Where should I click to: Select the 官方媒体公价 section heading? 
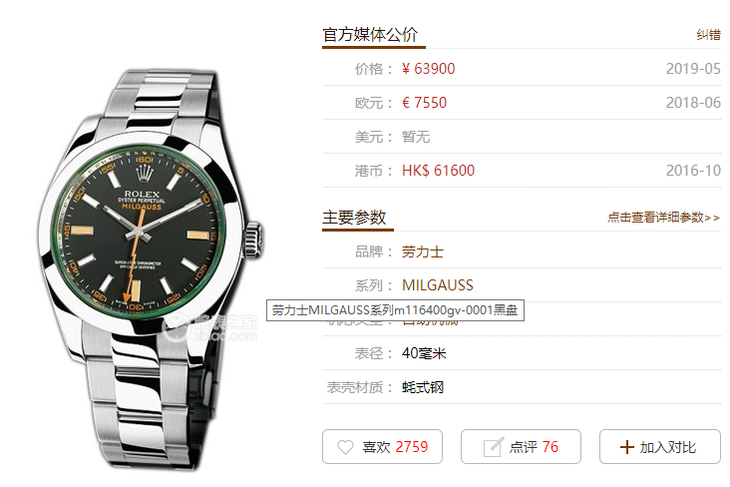(x=370, y=34)
